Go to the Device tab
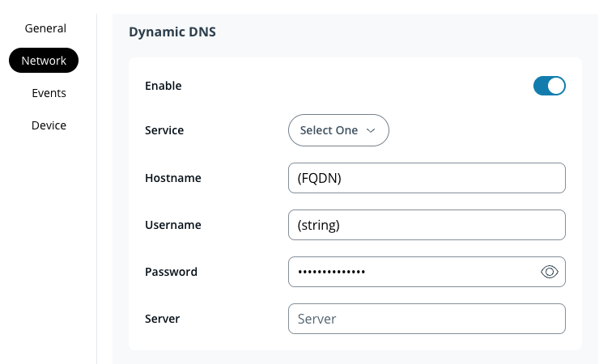616x364 pixels. pyautogui.click(x=49, y=125)
